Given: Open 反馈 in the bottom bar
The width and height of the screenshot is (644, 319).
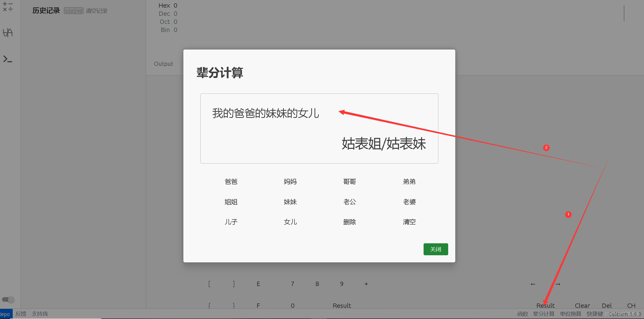Looking at the screenshot, I should pyautogui.click(x=21, y=314).
